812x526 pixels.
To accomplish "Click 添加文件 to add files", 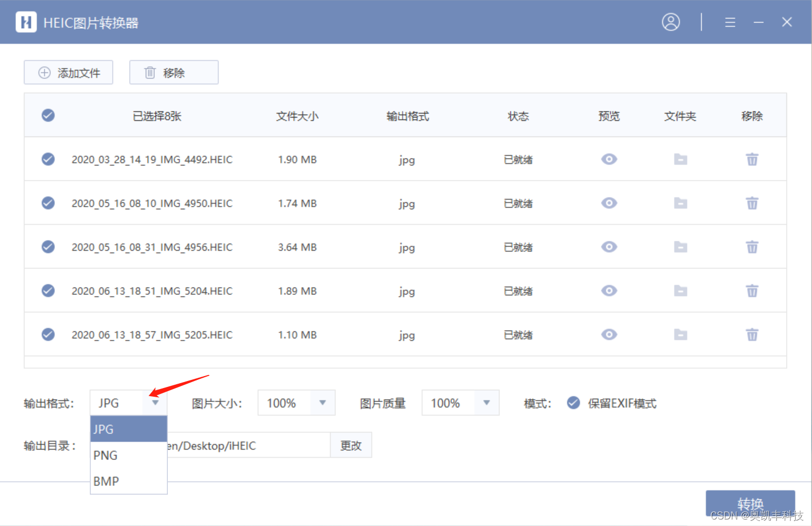I will point(68,72).
